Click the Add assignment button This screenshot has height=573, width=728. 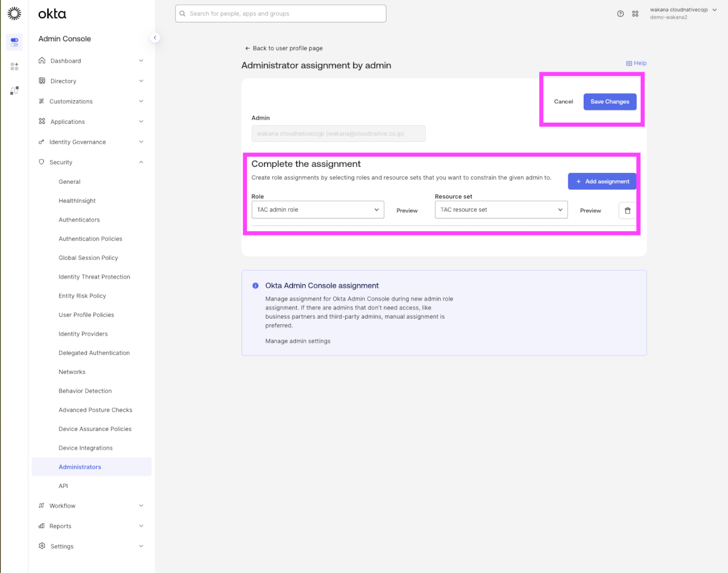pyautogui.click(x=602, y=181)
